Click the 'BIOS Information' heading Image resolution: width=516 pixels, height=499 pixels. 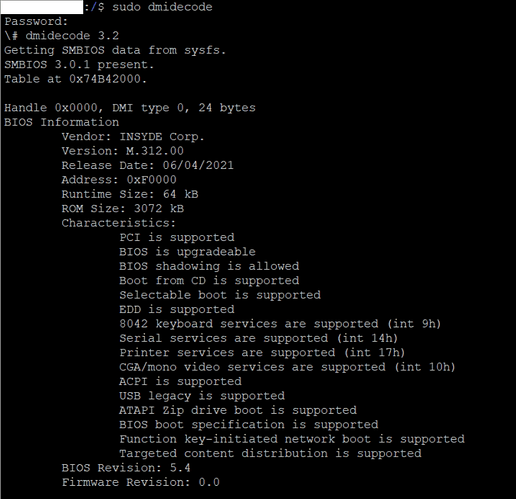pyautogui.click(x=61, y=122)
